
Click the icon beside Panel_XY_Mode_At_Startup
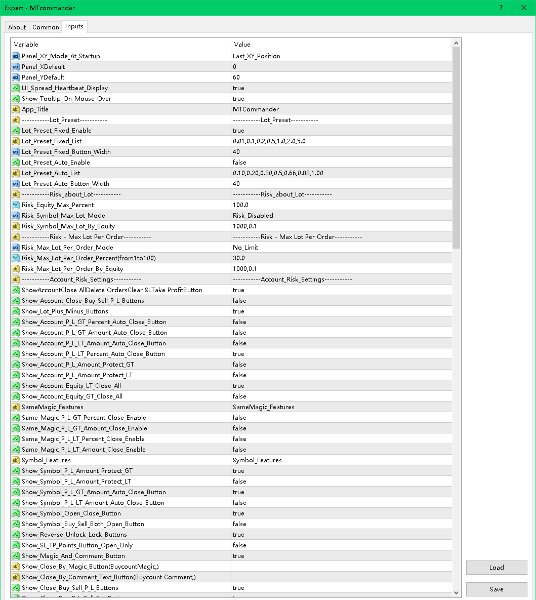tap(16, 56)
